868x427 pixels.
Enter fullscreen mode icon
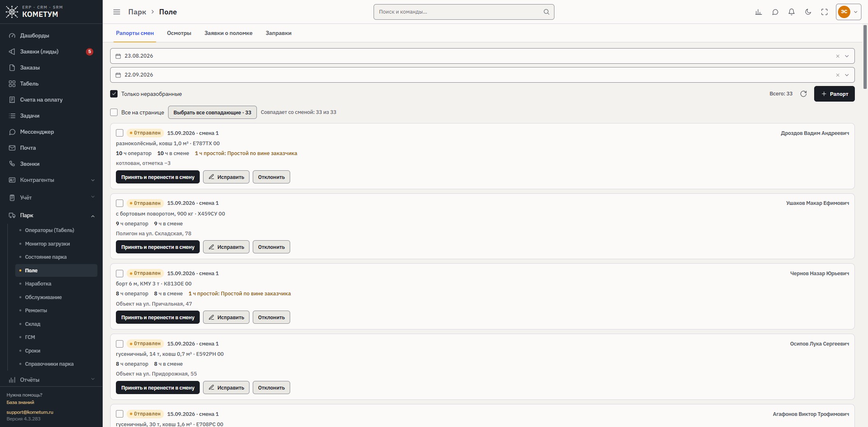tap(824, 12)
